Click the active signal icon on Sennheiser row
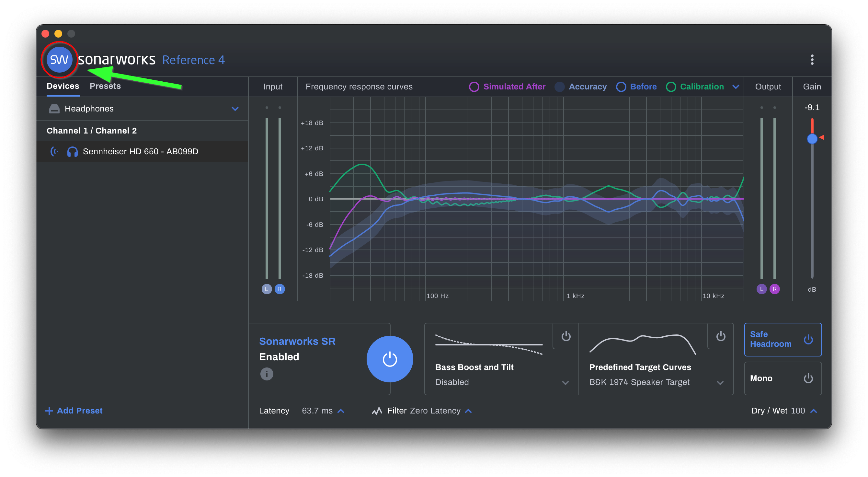The width and height of the screenshot is (868, 477). [55, 151]
